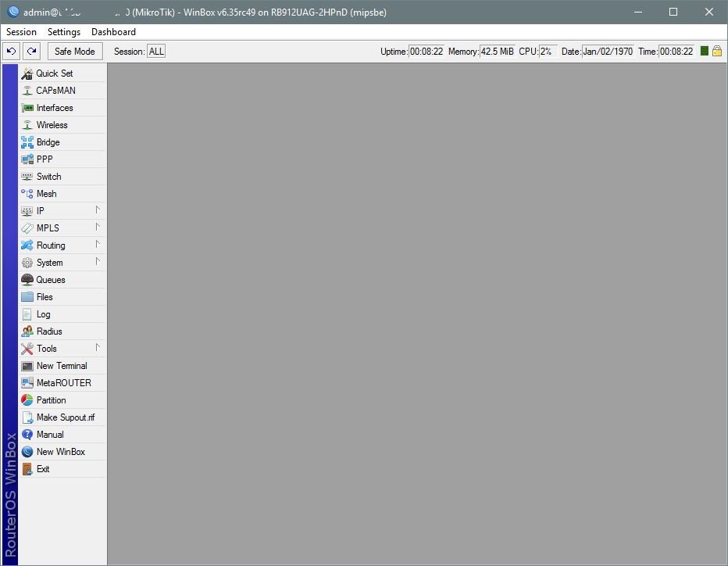Click the IP 255 icon
The width and height of the screenshot is (728, 566).
27,211
